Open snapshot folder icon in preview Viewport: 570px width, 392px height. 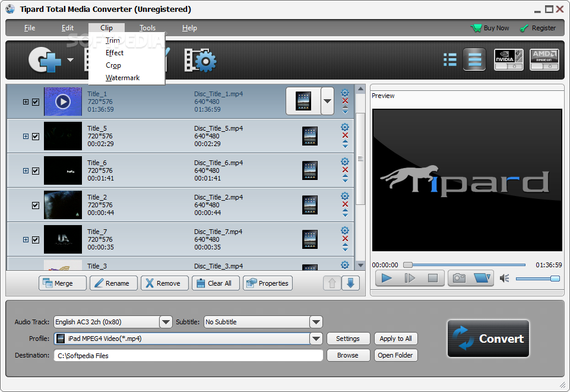pos(482,278)
